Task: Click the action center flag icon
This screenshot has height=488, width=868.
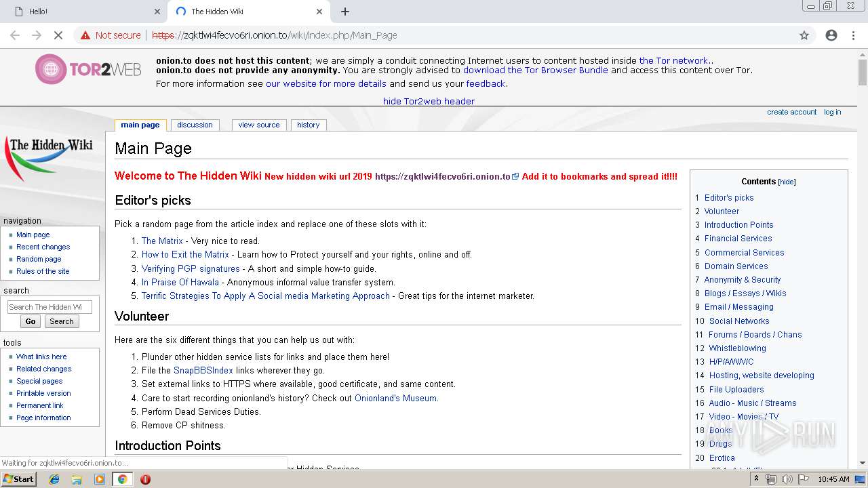Action: coord(804,479)
